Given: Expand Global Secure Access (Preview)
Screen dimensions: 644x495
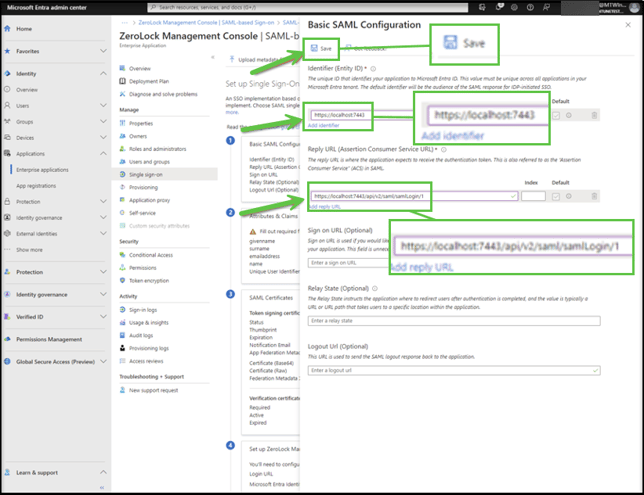Looking at the screenshot, I should tap(103, 361).
